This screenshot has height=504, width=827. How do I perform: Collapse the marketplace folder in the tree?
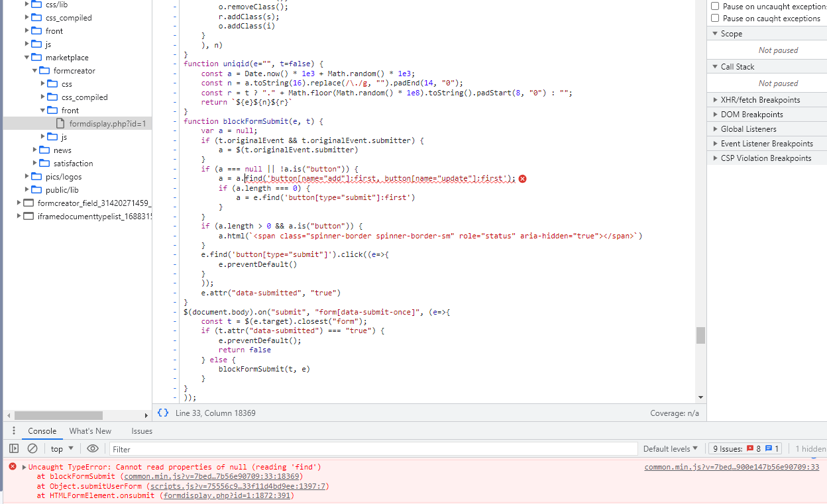(x=26, y=57)
